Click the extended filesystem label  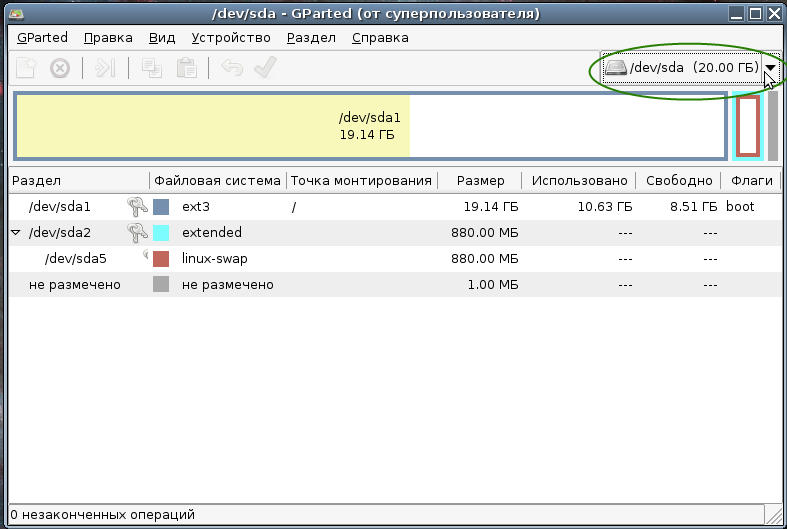pyautogui.click(x=212, y=232)
